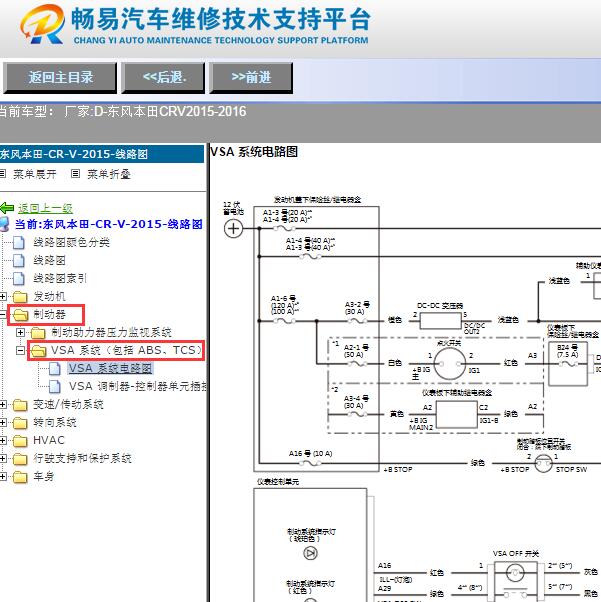Go back with the <<后退 button
Screen dimensions: 601x602
pos(163,78)
